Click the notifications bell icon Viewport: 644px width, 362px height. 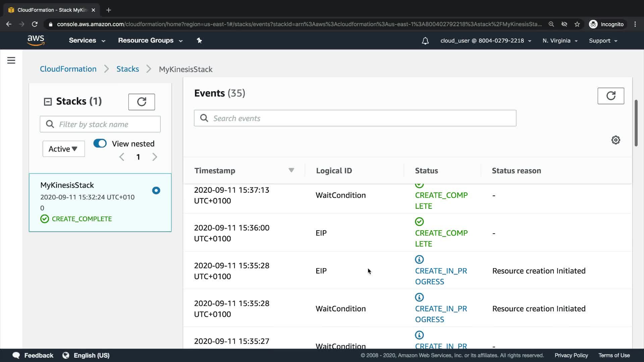pos(425,41)
